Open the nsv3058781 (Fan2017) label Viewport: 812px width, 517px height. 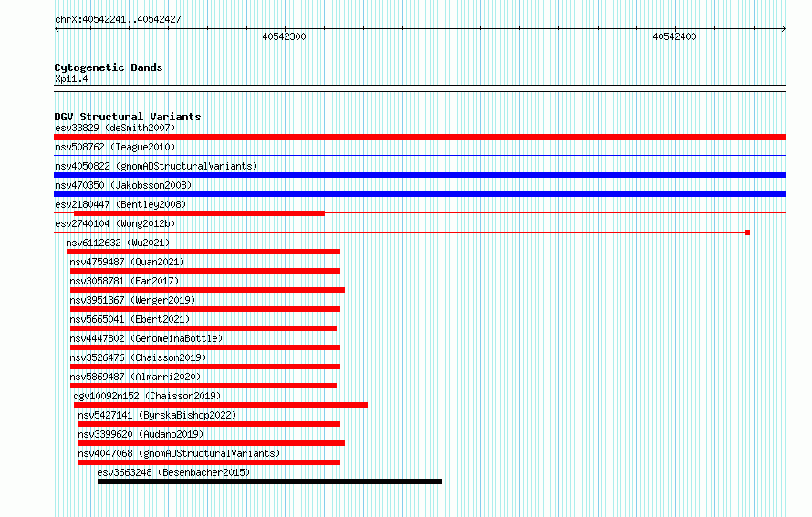(124, 281)
